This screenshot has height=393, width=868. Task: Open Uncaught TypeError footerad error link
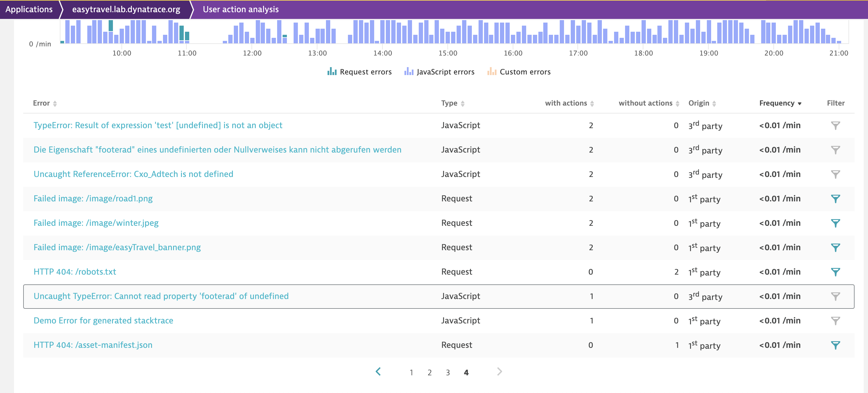click(161, 296)
